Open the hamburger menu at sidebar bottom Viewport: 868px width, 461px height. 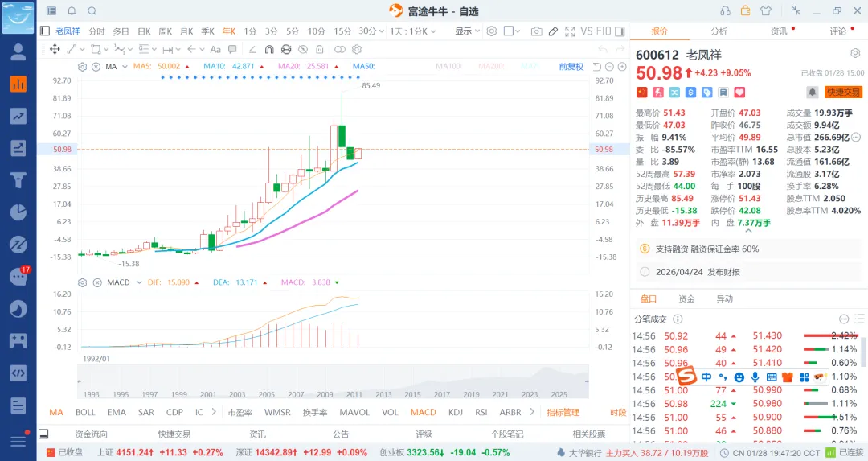(x=18, y=441)
